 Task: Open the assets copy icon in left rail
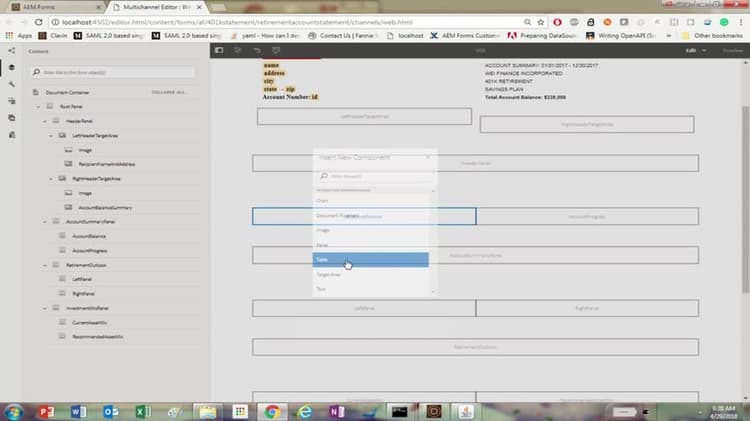[11, 118]
